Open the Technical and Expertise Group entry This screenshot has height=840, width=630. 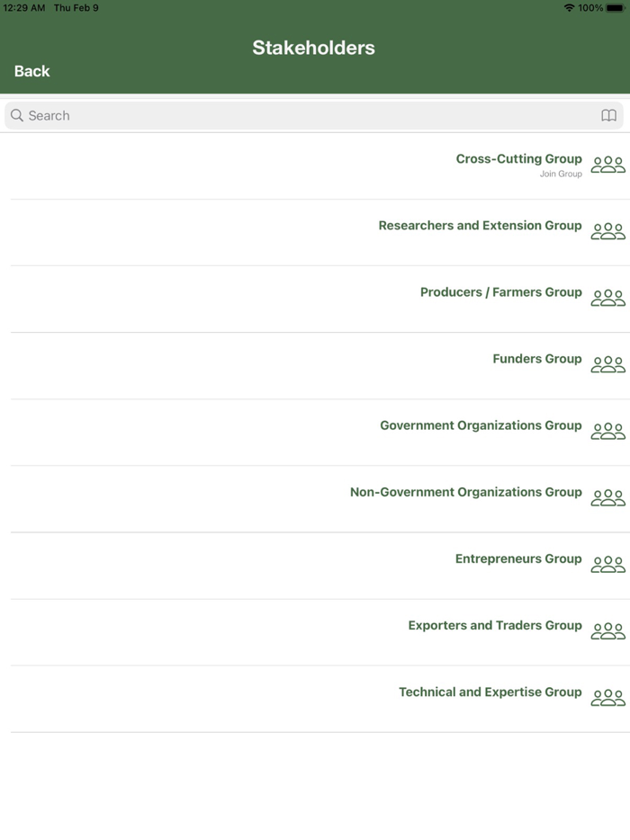pos(490,692)
